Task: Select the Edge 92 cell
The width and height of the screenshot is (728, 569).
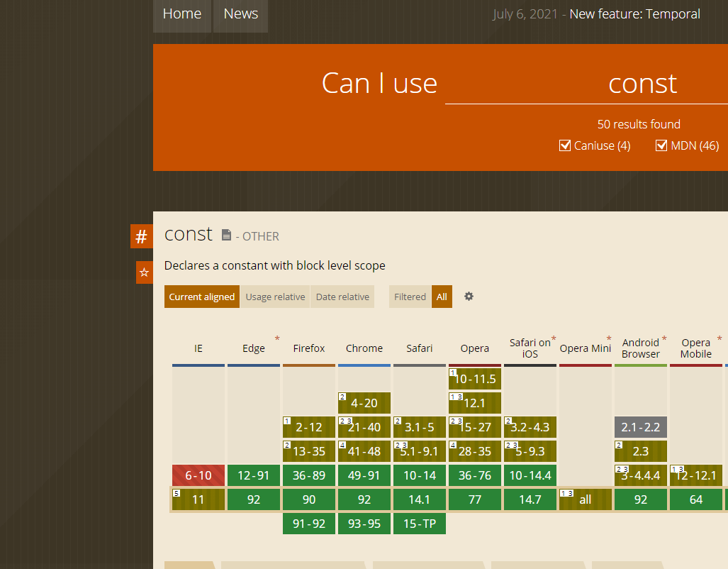Action: click(x=254, y=499)
